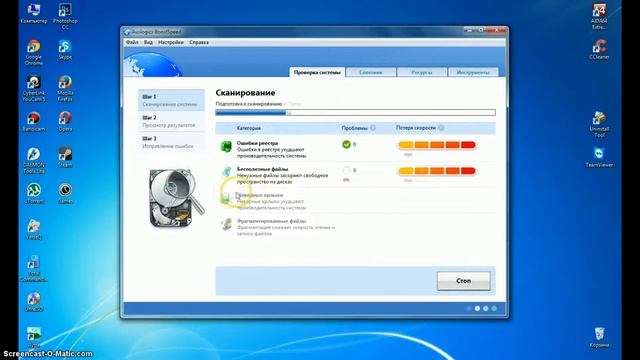Open Skype desktop shortcut
The width and height of the screenshot is (640, 360).
point(65,50)
